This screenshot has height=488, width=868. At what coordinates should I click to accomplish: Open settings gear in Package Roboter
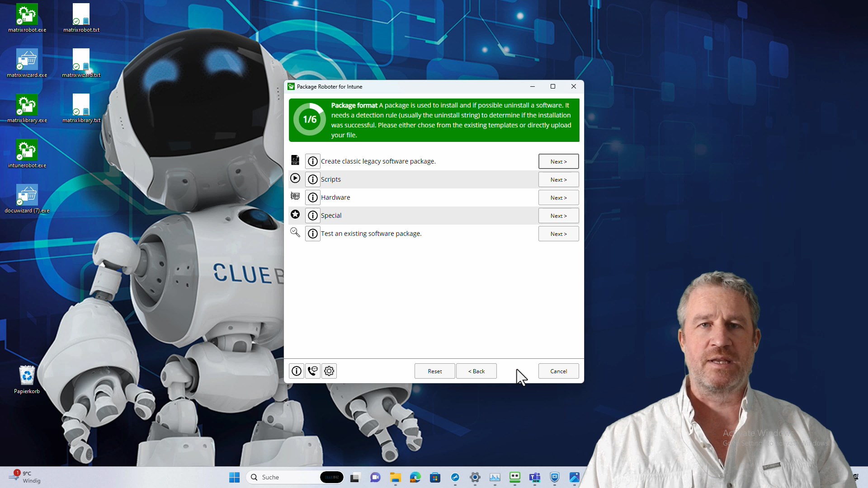pos(329,371)
